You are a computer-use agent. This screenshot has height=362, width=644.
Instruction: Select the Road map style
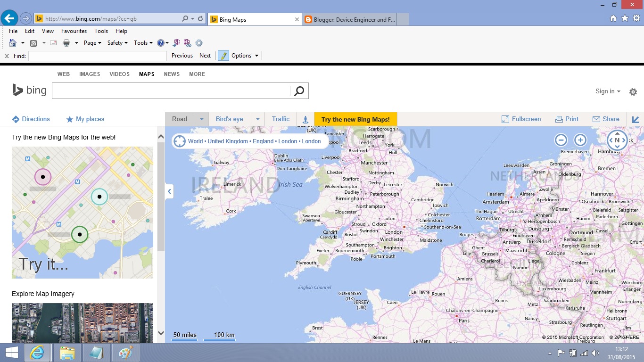click(x=180, y=119)
